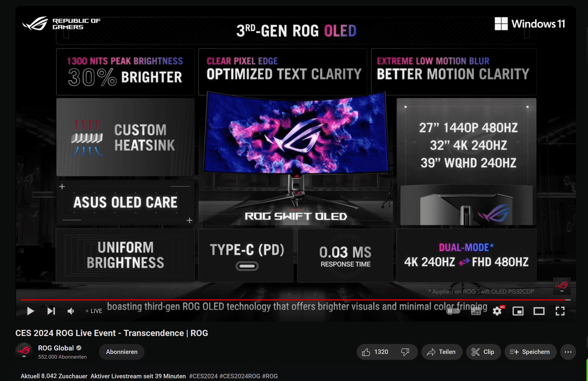The height and width of the screenshot is (381, 588).
Task: Dislike the video
Action: (x=405, y=352)
